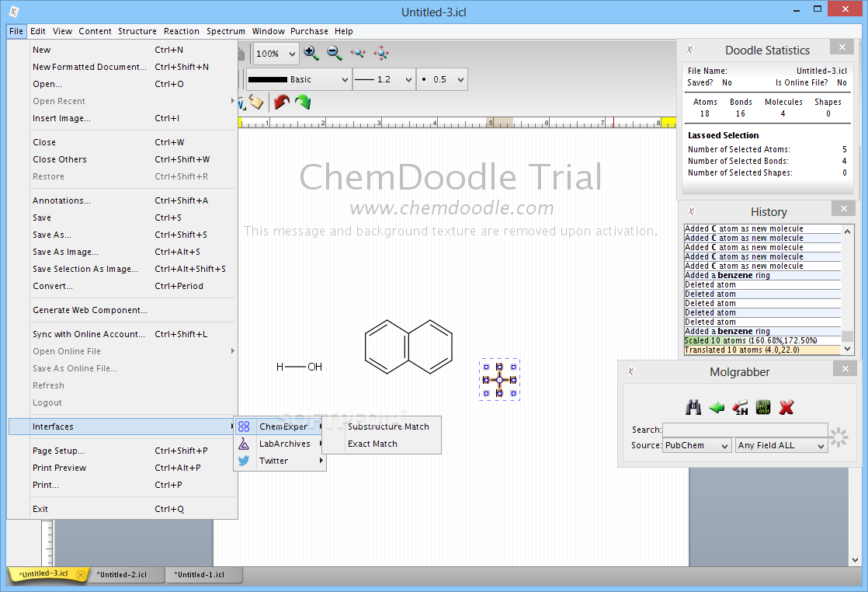
Task: Click the naphthalene structure on canvas
Action: click(x=408, y=346)
